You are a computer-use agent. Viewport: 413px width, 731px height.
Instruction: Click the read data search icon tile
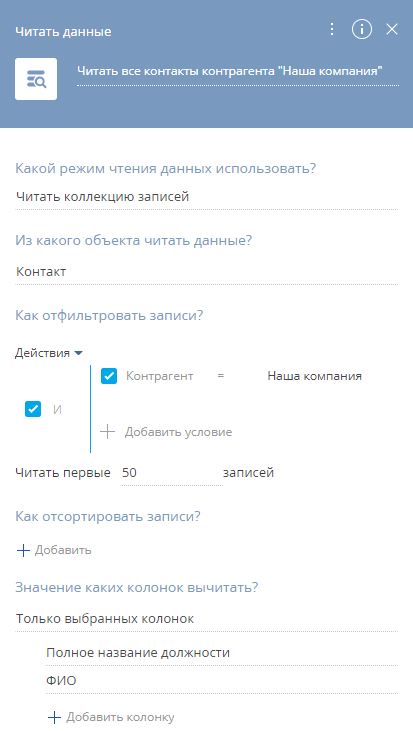coord(36,79)
